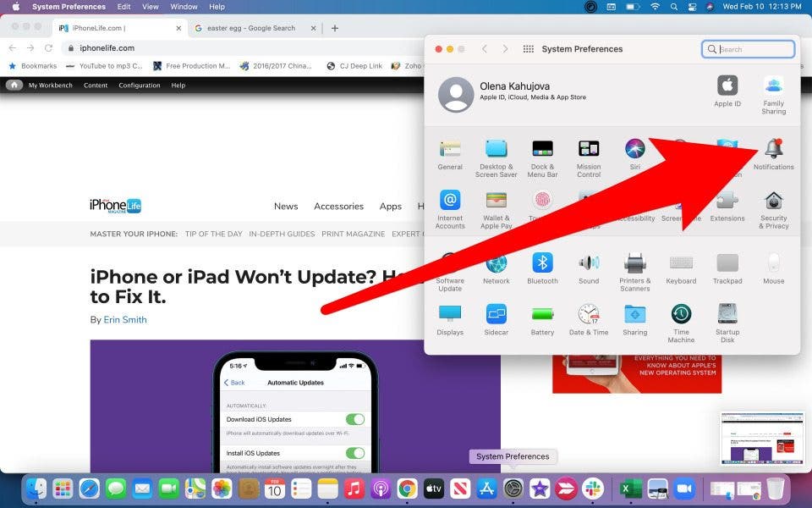Screen dimensions: 812x508
Task: Toggle Install iOS Updates switch
Action: click(x=355, y=453)
